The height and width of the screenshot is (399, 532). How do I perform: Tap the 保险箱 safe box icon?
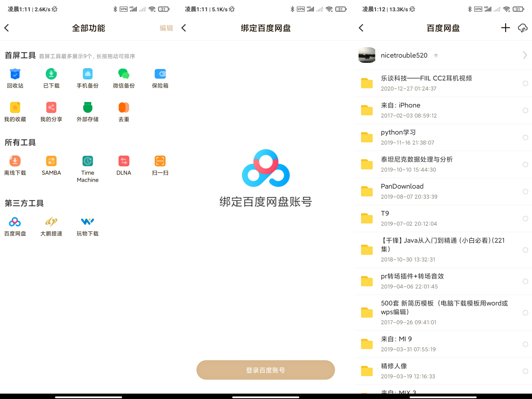click(160, 74)
